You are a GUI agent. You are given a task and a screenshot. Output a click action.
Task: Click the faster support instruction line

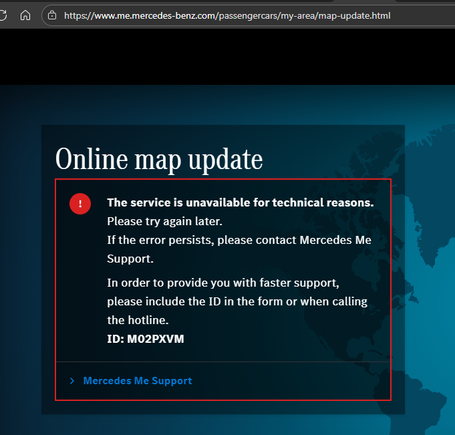223,283
